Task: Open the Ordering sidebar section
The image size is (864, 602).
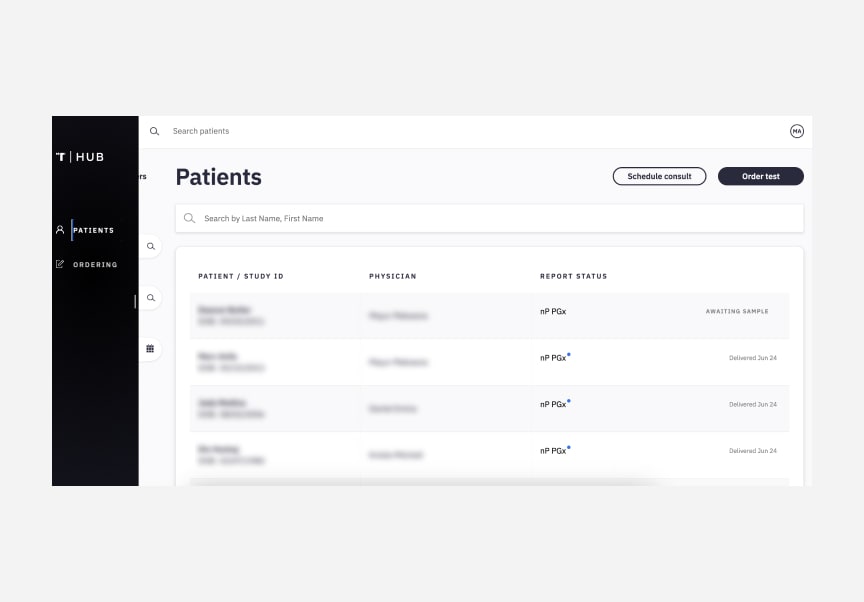Action: 95,264
